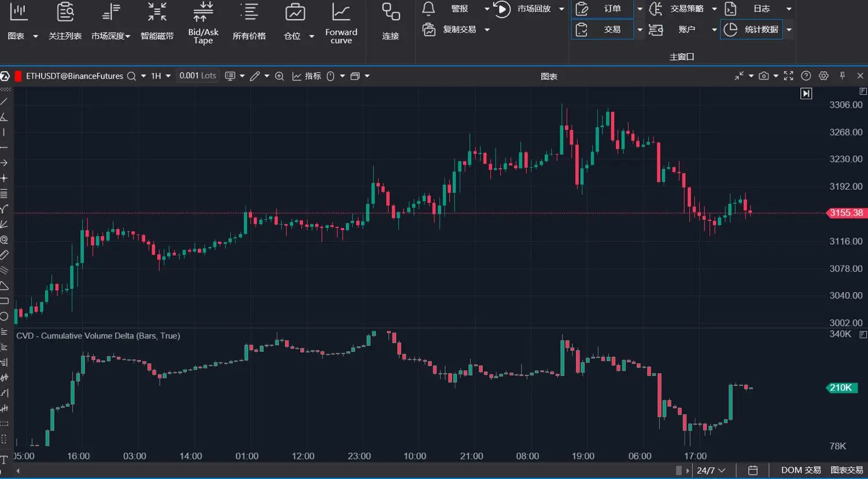This screenshot has height=479, width=868.
Task: Toggle fullscreen mode for the chart
Action: point(789,76)
